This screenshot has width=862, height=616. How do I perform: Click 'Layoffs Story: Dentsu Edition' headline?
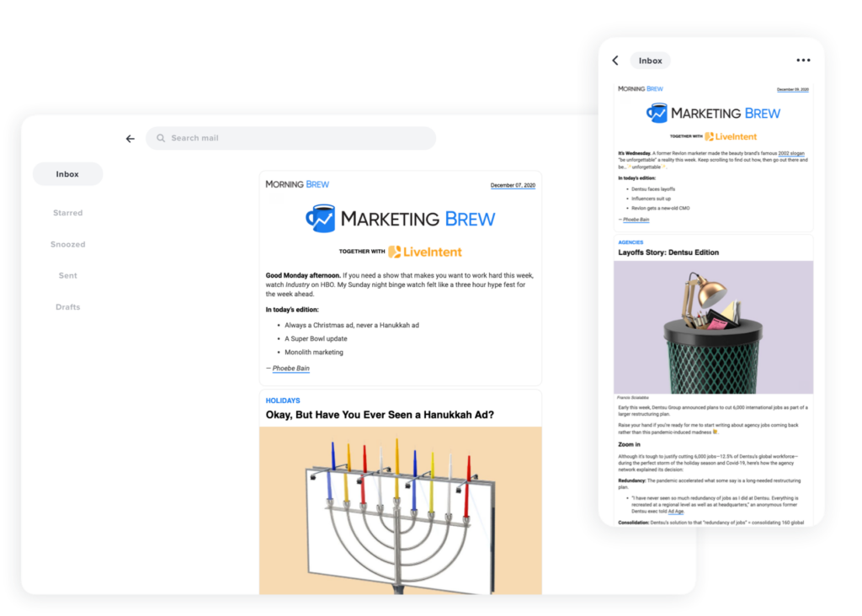pos(668,252)
